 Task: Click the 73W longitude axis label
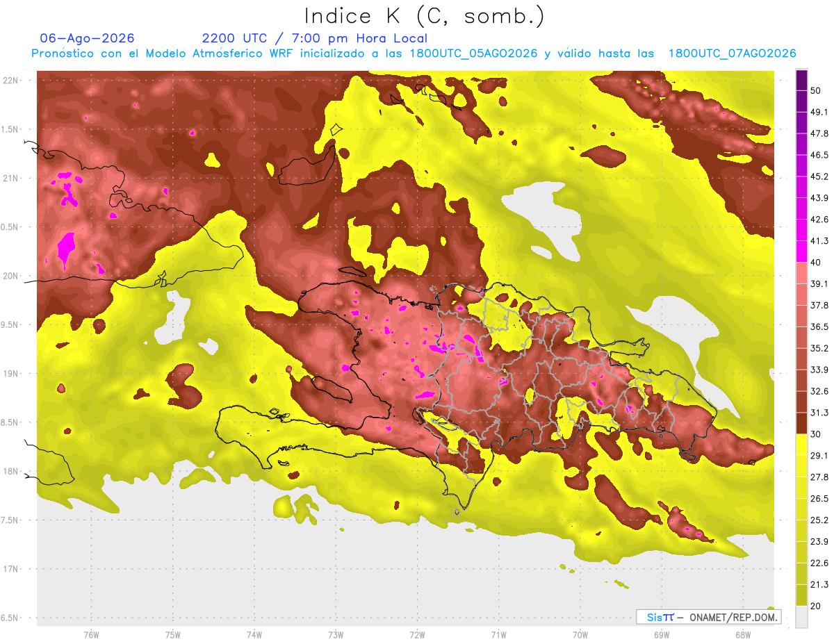point(336,635)
